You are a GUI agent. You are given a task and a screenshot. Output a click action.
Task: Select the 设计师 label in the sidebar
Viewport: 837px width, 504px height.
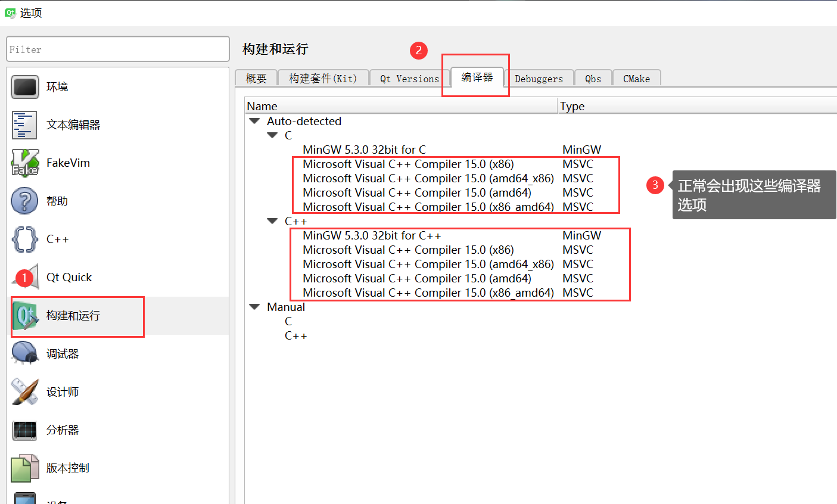click(63, 392)
